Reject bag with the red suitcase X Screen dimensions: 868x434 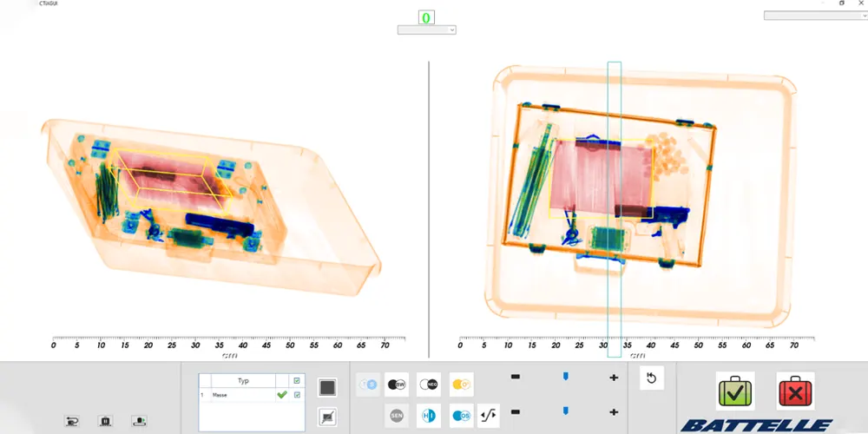point(795,391)
